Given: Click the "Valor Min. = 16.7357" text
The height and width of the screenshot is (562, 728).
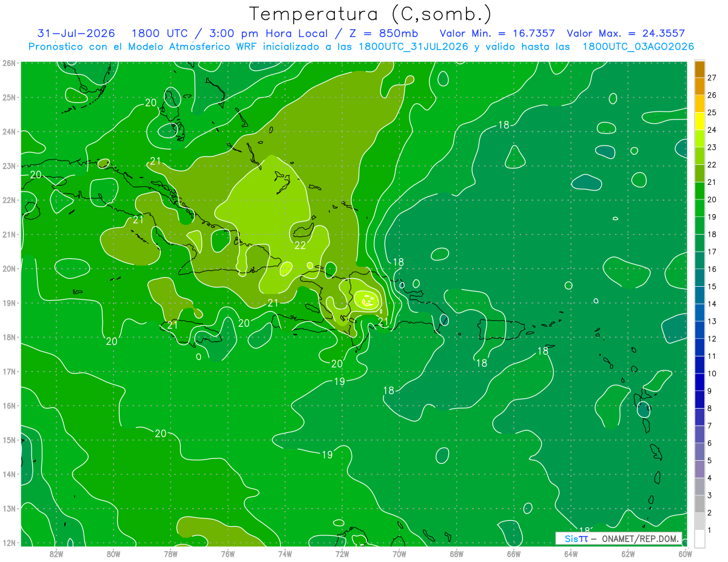Looking at the screenshot, I should point(497,33).
